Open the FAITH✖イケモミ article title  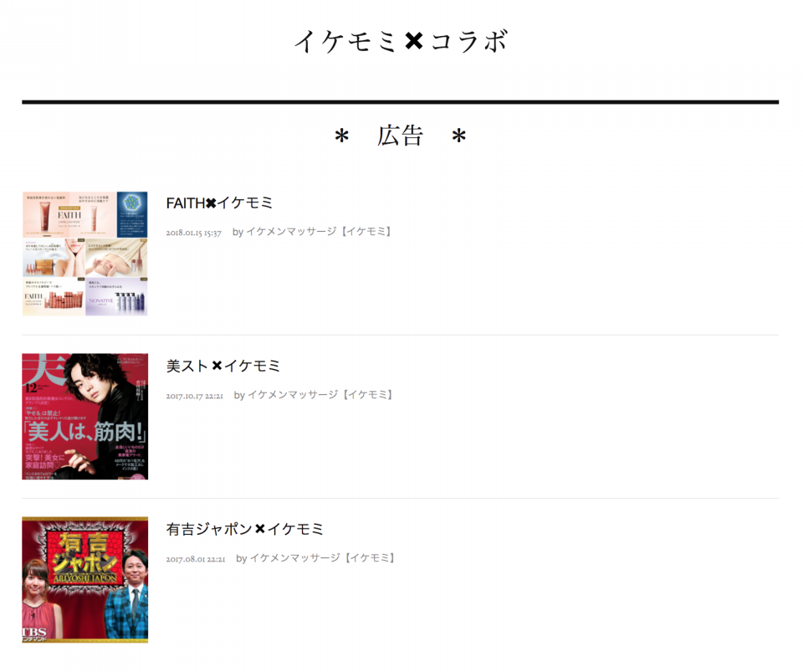(219, 203)
